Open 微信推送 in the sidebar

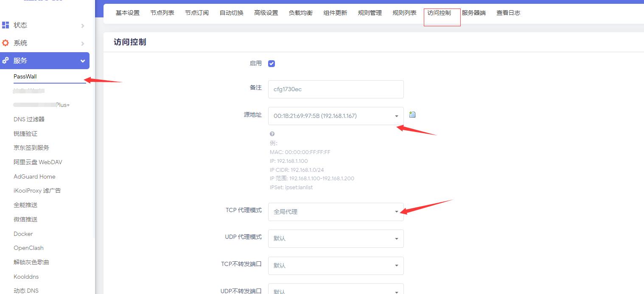coord(25,219)
